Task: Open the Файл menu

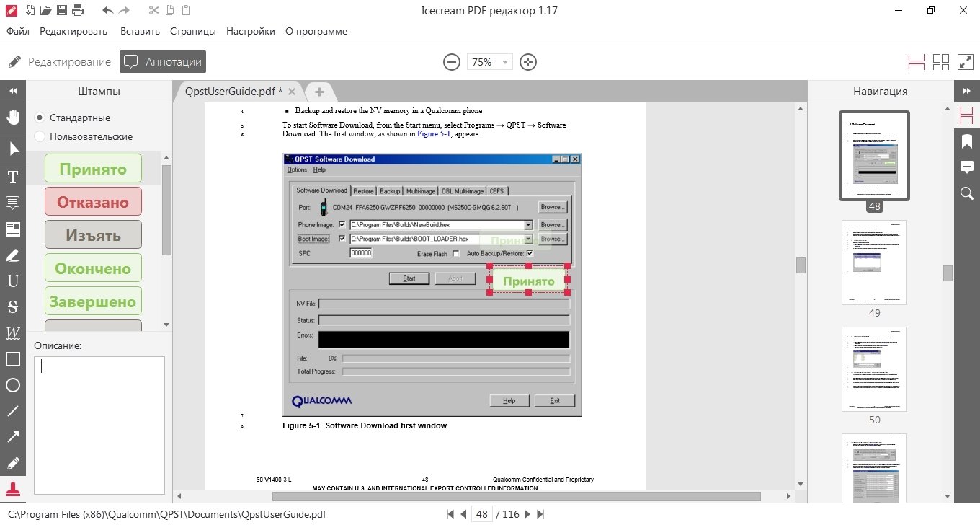Action: click(x=18, y=31)
